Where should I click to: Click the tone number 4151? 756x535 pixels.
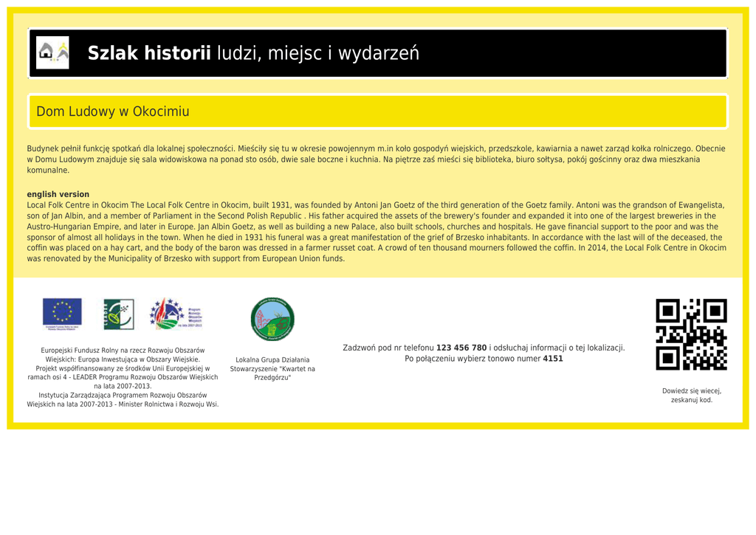point(552,359)
